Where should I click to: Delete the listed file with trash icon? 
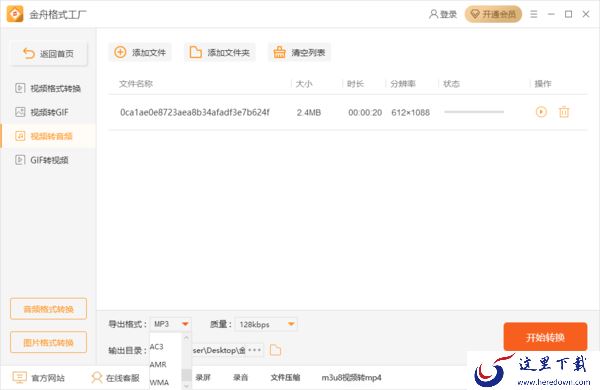tap(564, 112)
